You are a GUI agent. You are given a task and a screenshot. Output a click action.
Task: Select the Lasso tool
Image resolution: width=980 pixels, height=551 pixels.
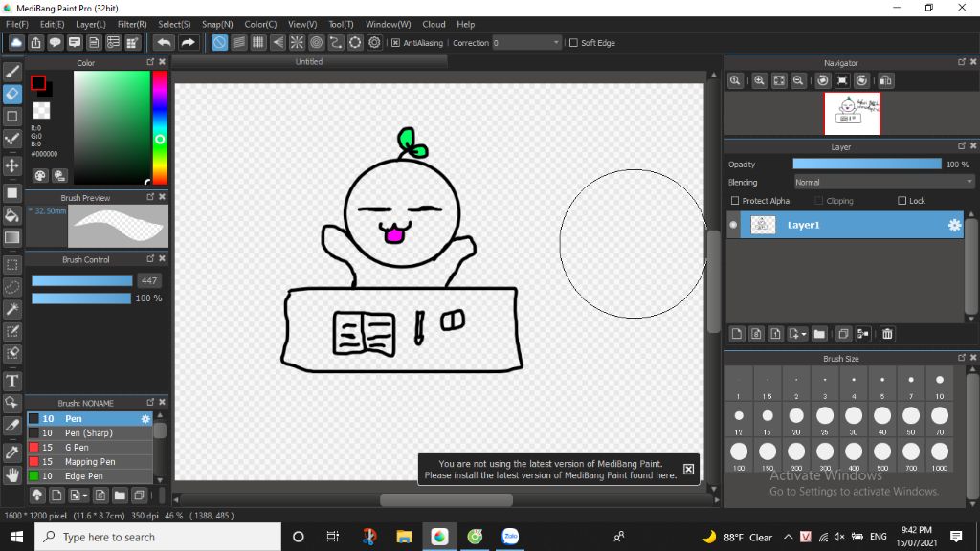(11, 287)
